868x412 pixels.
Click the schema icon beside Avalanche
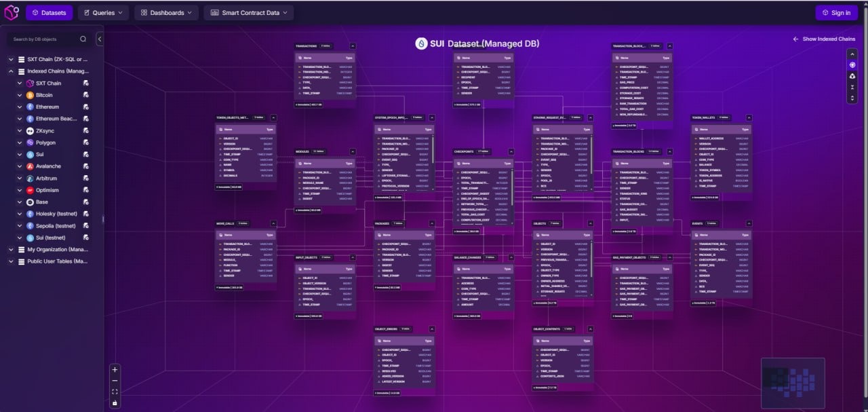86,166
